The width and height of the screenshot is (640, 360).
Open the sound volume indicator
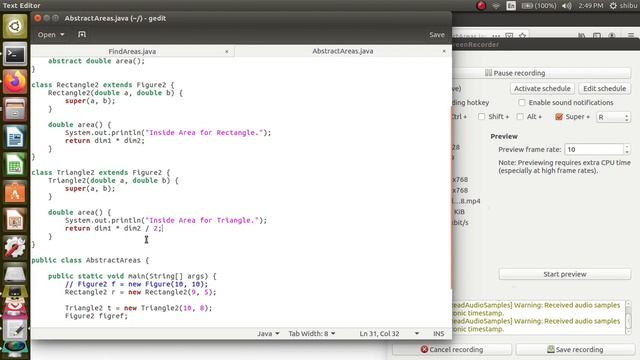pos(567,6)
